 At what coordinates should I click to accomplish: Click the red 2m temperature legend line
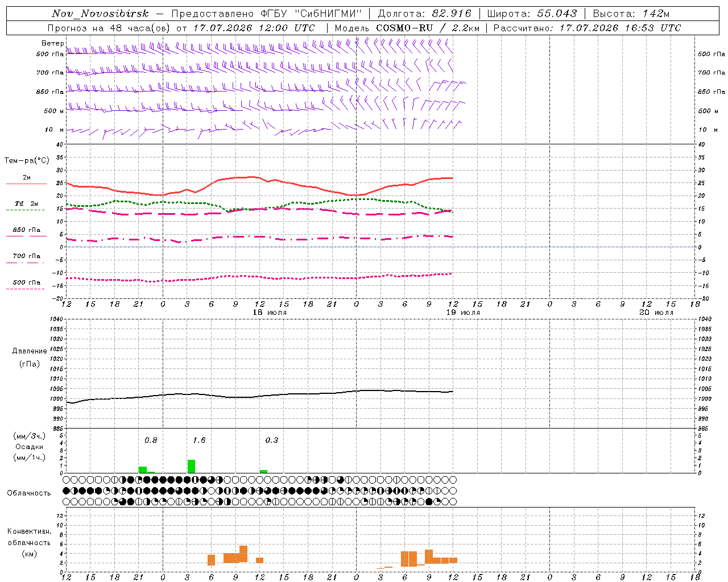[26, 184]
